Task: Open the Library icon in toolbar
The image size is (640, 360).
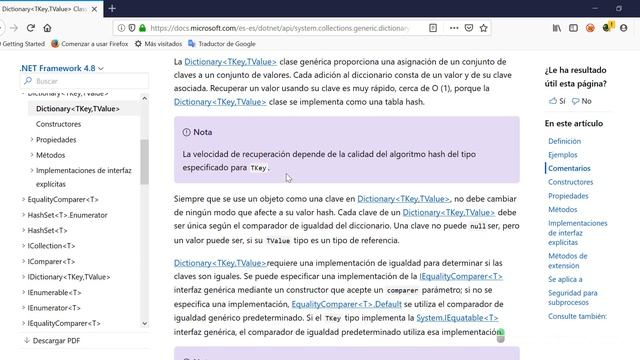Action: point(557,28)
